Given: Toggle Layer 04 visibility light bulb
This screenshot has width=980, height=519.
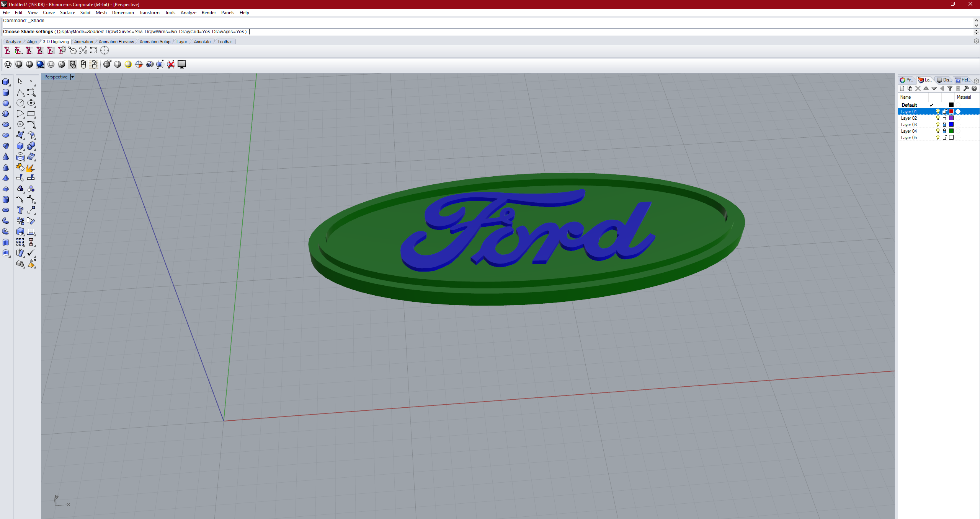Looking at the screenshot, I should (938, 131).
